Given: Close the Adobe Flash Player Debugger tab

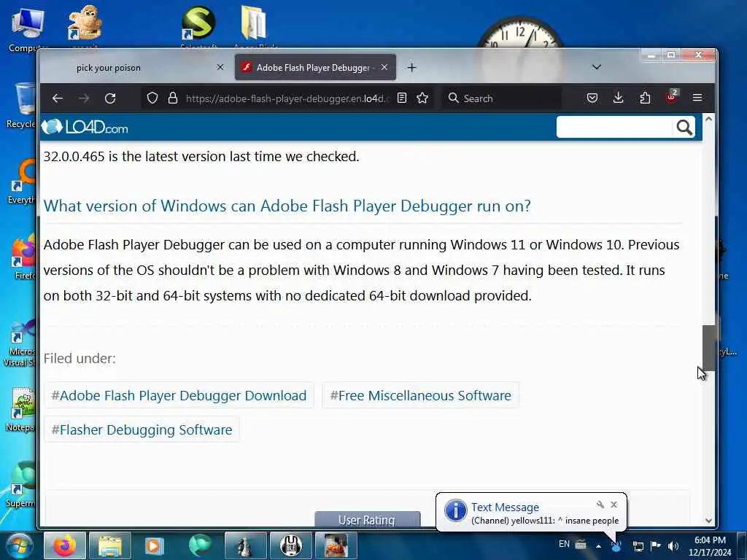Looking at the screenshot, I should [x=384, y=67].
